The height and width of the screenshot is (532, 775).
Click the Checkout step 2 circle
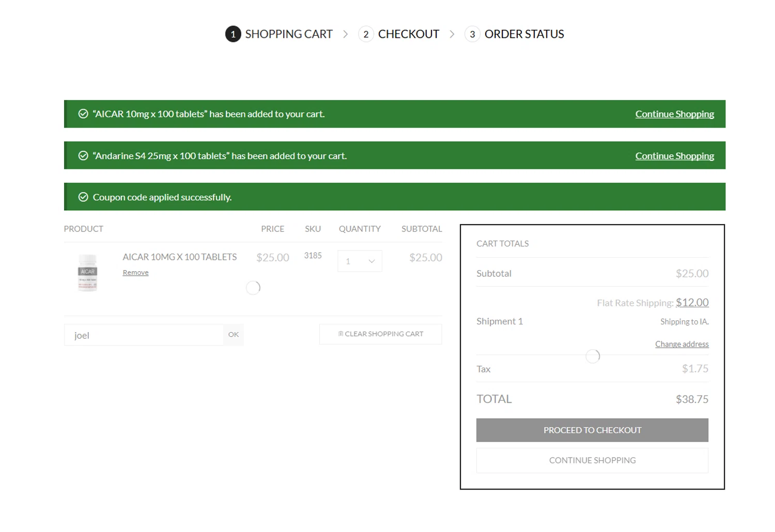coord(366,34)
